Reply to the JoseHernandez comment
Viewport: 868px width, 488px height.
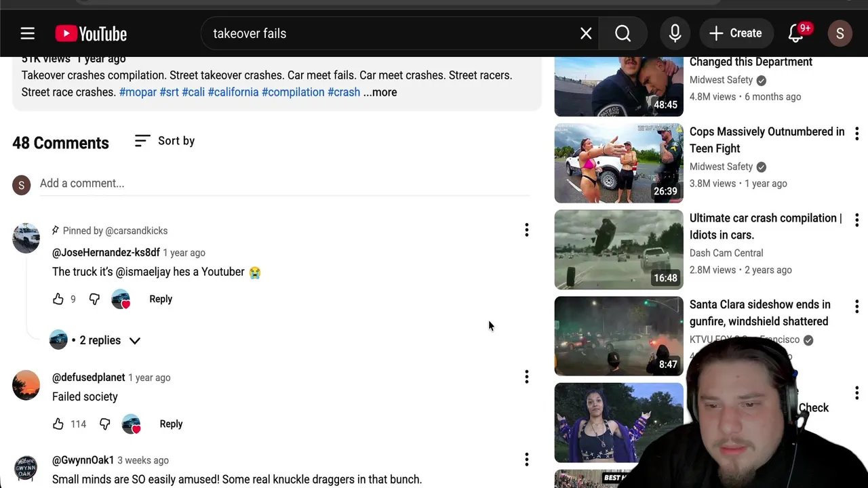click(x=161, y=299)
